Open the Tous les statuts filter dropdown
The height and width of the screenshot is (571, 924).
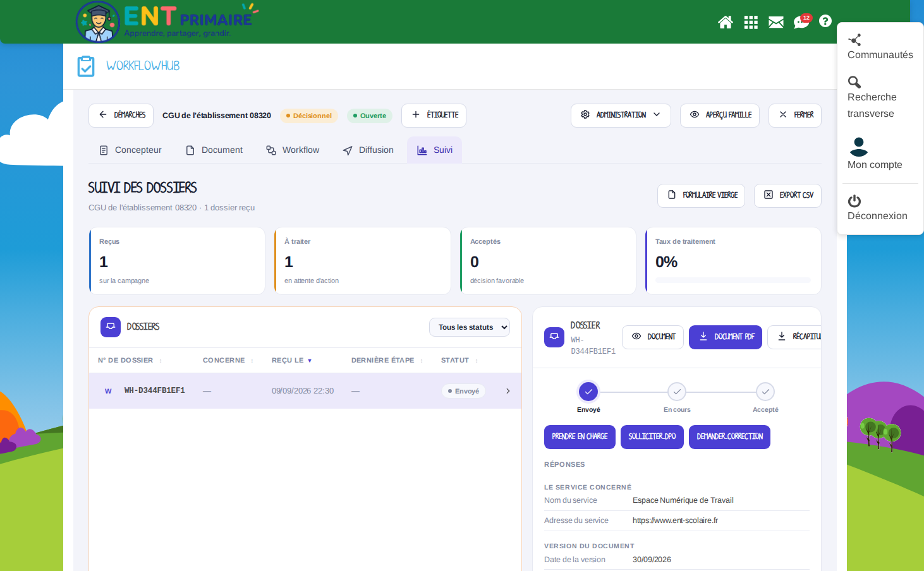(x=470, y=327)
